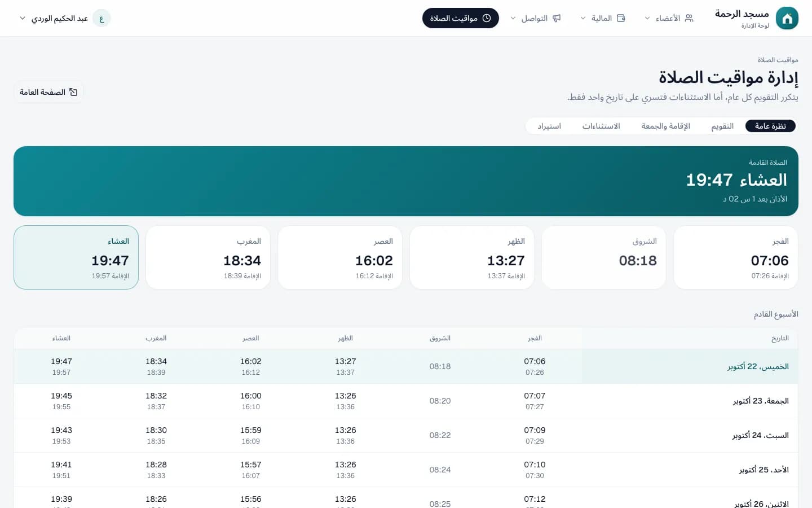Click the row date الأحد، 25 أكتوبر
Image resolution: width=812 pixels, height=508 pixels.
[764, 470]
